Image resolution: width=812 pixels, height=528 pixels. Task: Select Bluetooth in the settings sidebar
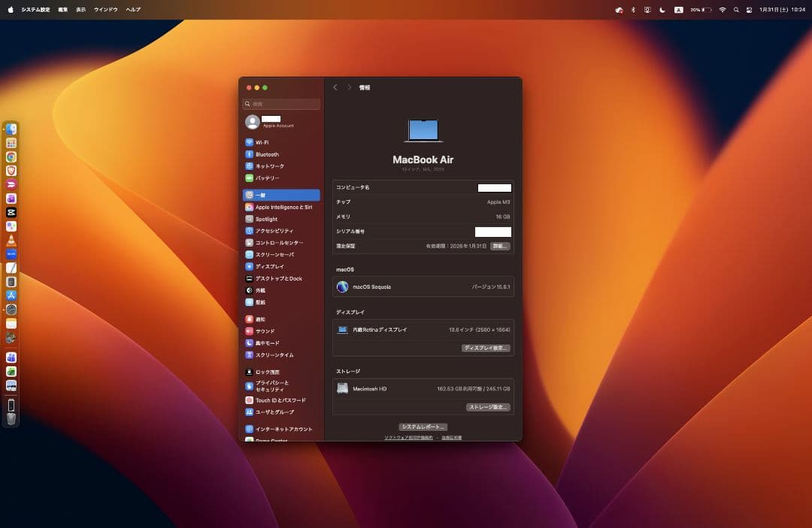pos(266,154)
